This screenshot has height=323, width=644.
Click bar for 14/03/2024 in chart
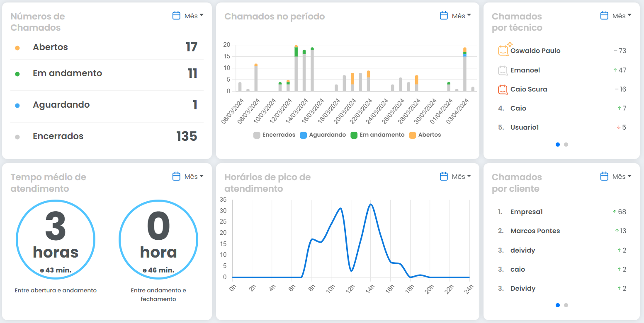pos(304,70)
